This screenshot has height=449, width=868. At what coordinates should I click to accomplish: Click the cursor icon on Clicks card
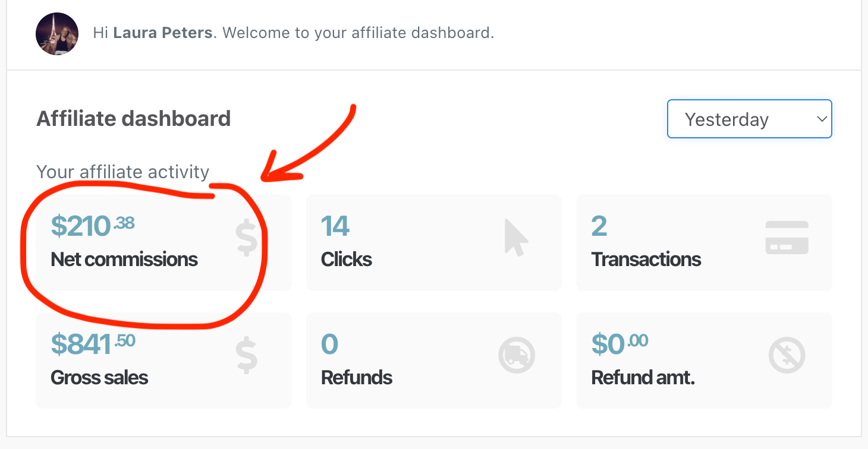coord(515,238)
